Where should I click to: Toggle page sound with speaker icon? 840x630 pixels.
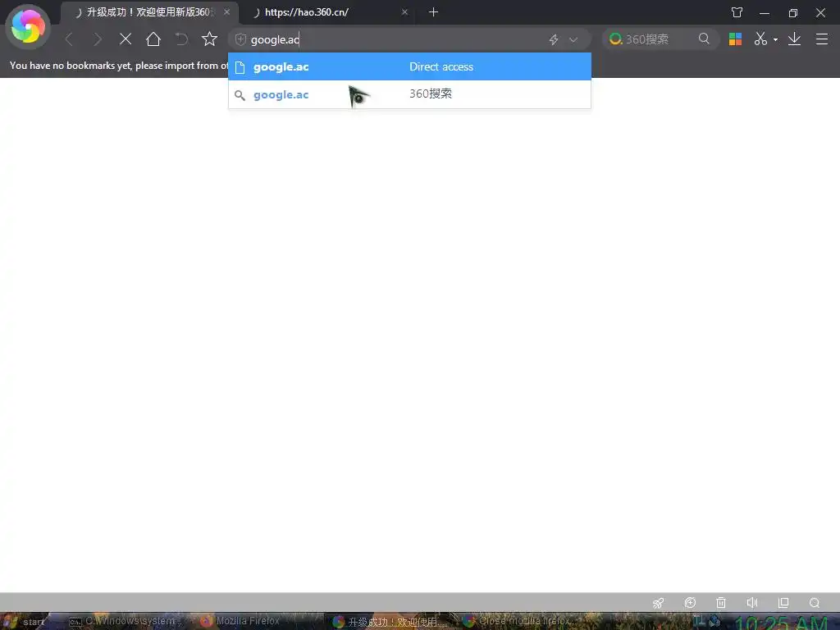click(x=752, y=603)
